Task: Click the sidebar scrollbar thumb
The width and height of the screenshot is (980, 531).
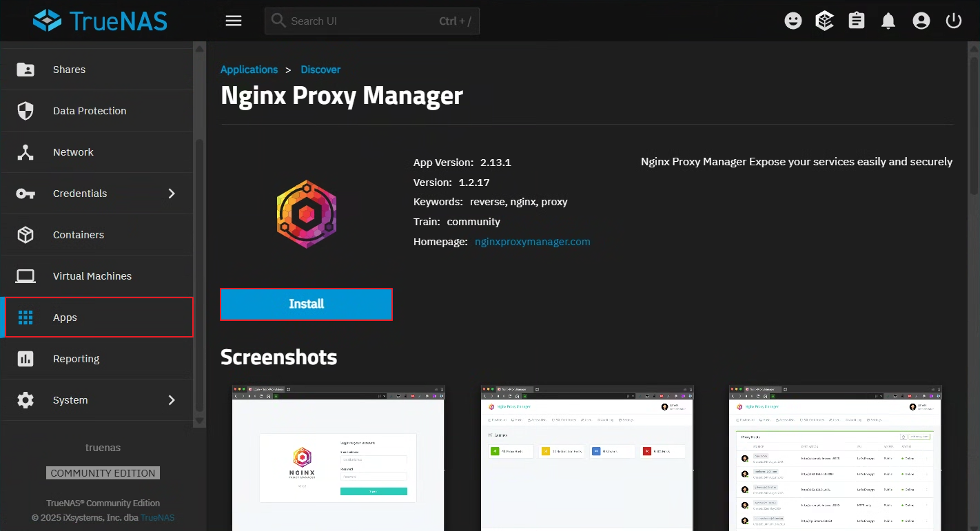Action: pyautogui.click(x=200, y=275)
